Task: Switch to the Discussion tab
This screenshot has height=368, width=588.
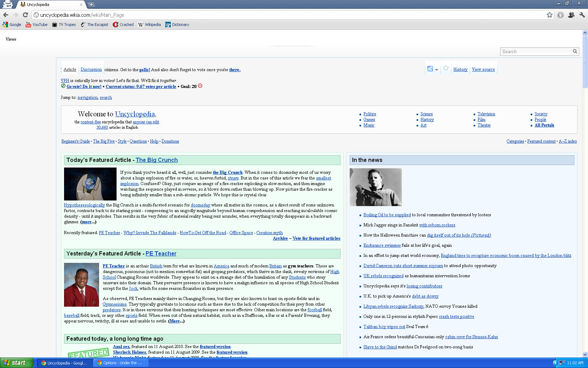Action: pyautogui.click(x=91, y=69)
